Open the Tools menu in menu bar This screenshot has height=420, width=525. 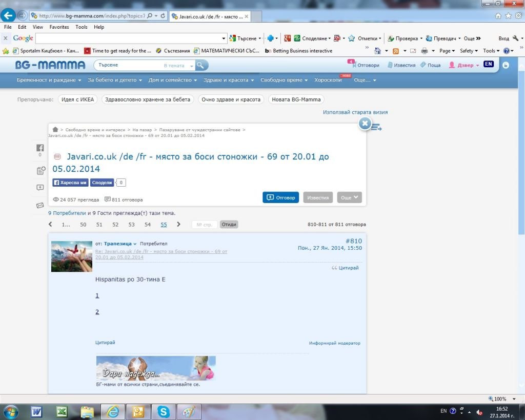(82, 27)
